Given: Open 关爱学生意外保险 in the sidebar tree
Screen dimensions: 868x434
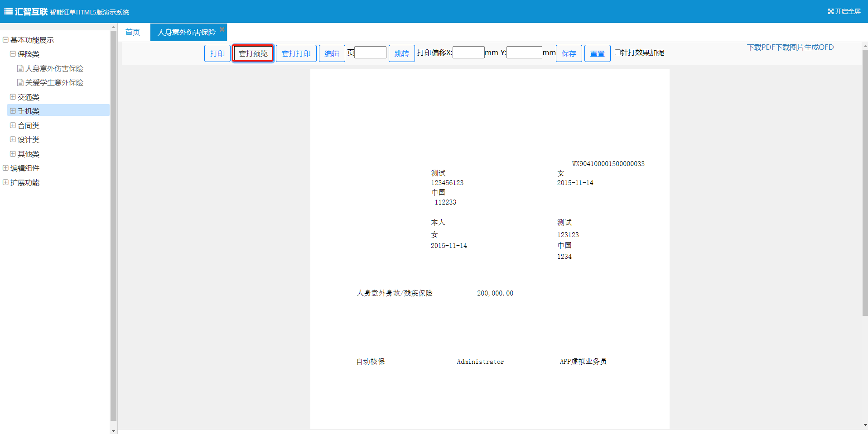Looking at the screenshot, I should click(x=54, y=82).
